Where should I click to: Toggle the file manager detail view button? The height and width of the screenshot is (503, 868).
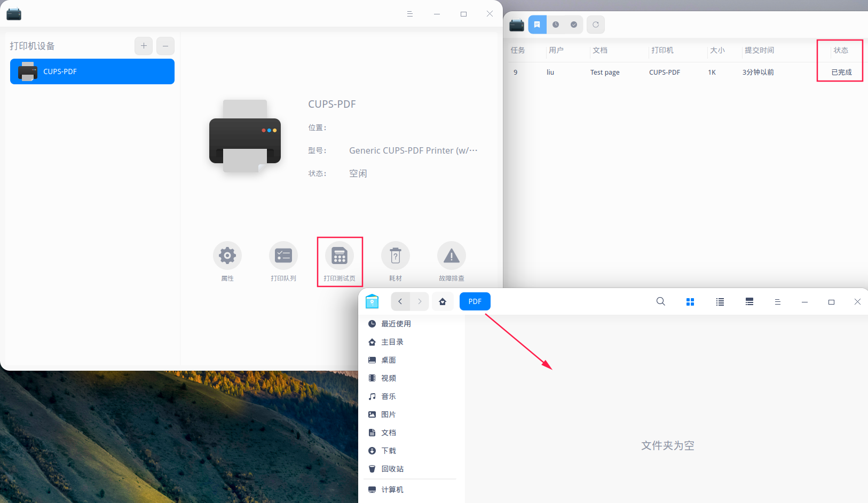[749, 302]
